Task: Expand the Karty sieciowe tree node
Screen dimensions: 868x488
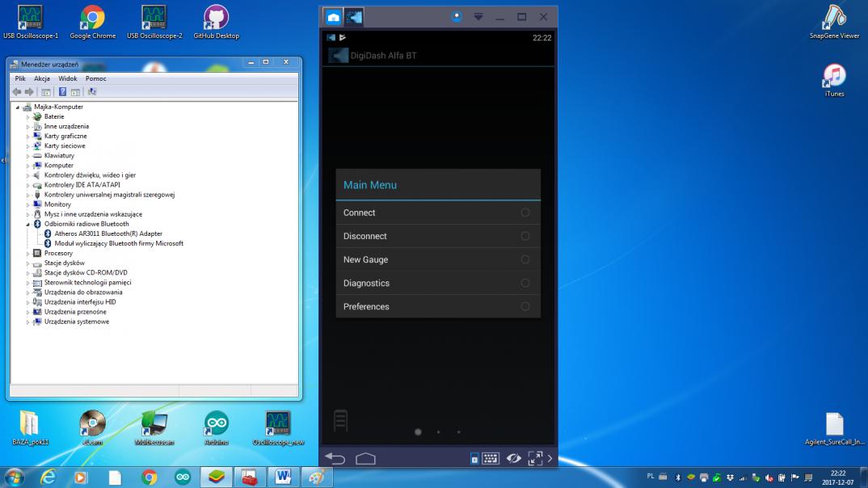Action: (28, 146)
